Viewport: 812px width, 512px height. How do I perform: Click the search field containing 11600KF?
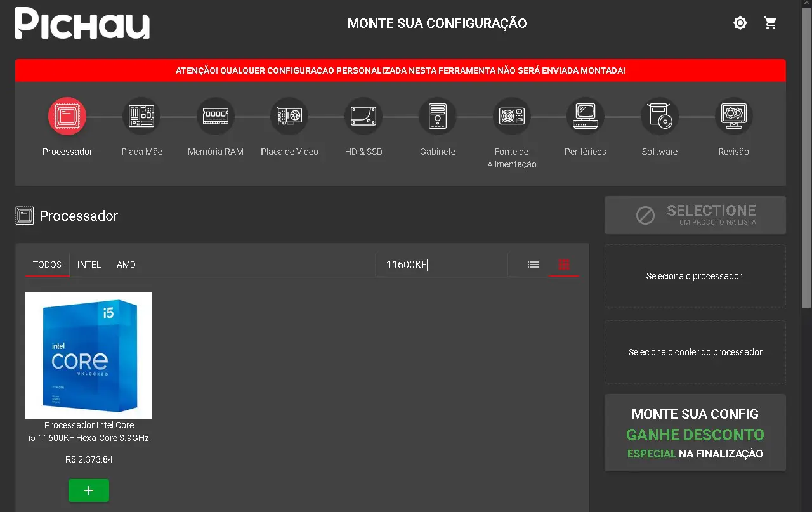(x=442, y=265)
